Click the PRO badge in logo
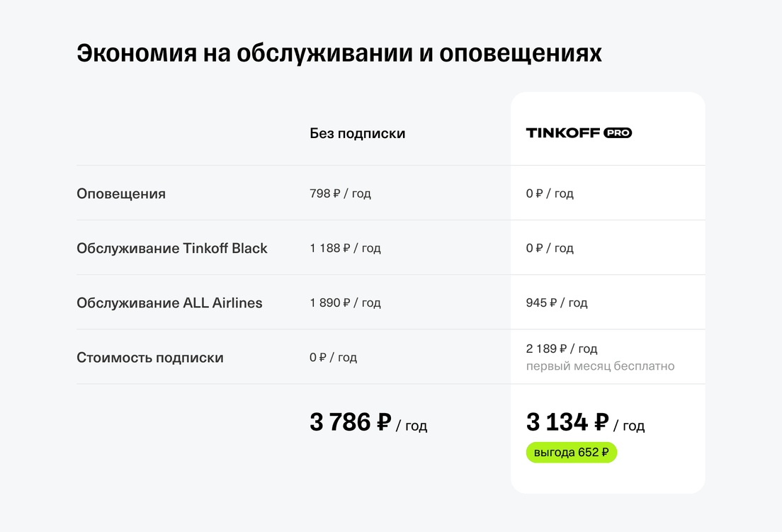 [x=618, y=132]
